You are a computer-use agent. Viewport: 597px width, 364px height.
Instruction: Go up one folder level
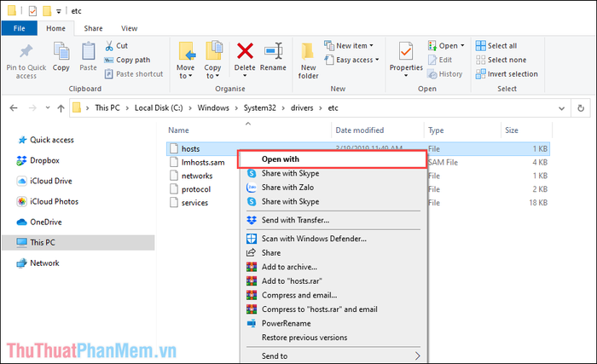(x=61, y=108)
